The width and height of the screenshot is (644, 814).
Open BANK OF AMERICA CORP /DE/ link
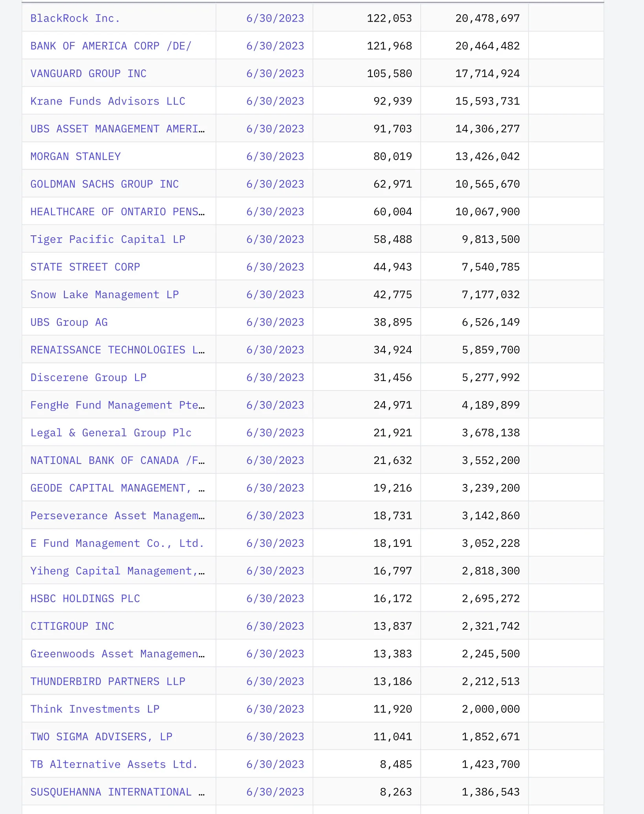(111, 46)
